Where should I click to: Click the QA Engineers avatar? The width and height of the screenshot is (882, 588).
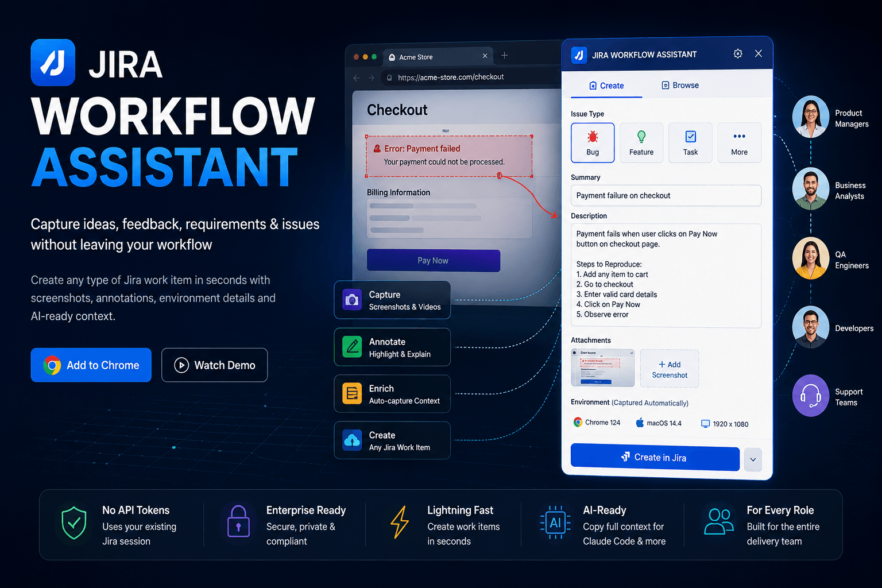tap(811, 258)
